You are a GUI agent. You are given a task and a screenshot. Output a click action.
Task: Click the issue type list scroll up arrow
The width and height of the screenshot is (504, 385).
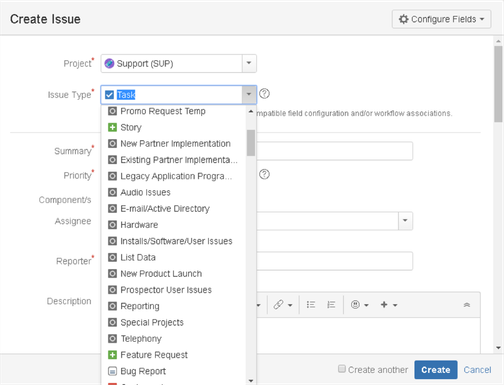coord(251,111)
